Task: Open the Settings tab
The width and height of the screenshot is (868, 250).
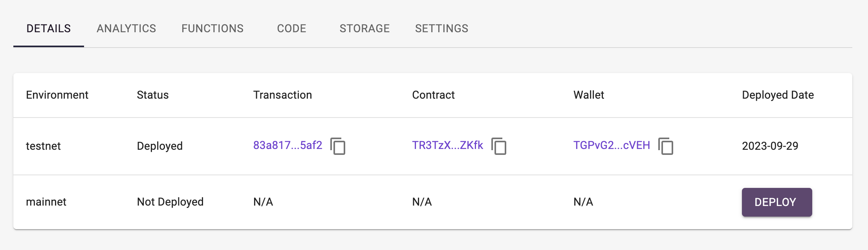Action: 441,29
